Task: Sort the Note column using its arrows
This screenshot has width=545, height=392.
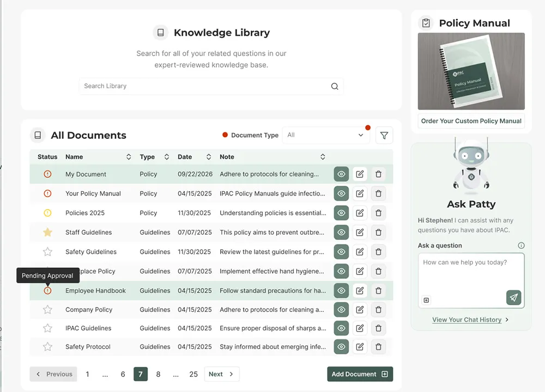Action: tap(323, 156)
